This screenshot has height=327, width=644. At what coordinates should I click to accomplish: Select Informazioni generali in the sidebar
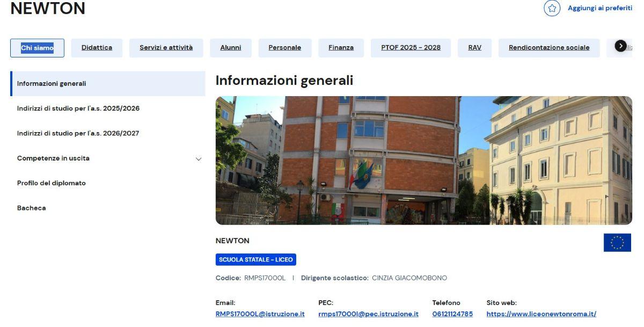[x=52, y=83]
